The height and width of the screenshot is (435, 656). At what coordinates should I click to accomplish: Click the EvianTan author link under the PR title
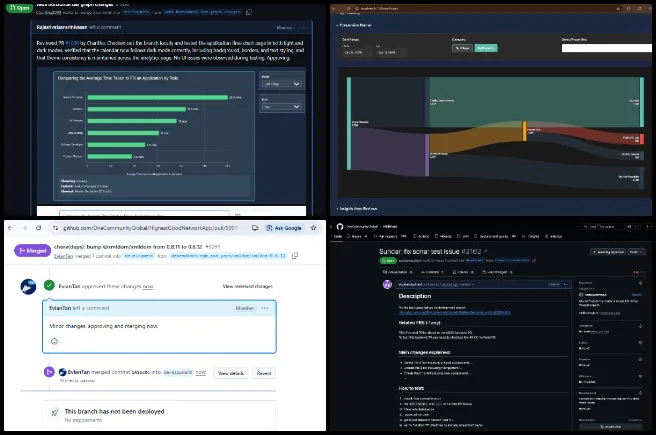point(63,256)
